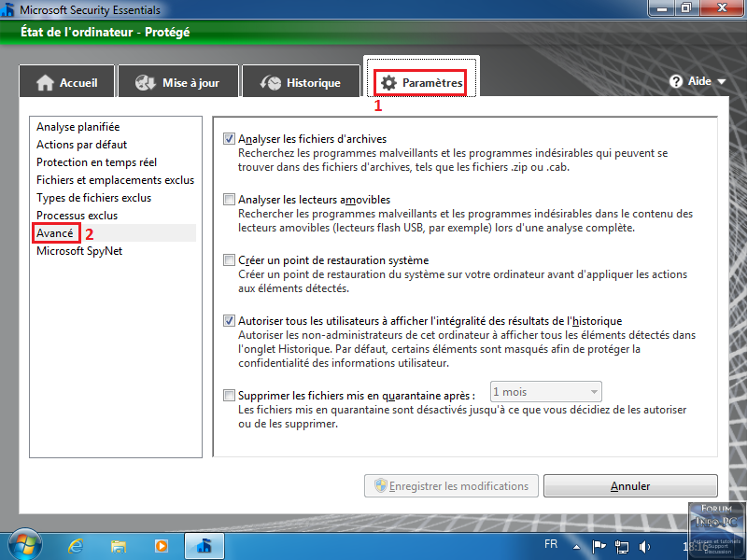Select Types de fichiers exclus
Viewport: 747px width, 560px height.
click(x=93, y=198)
